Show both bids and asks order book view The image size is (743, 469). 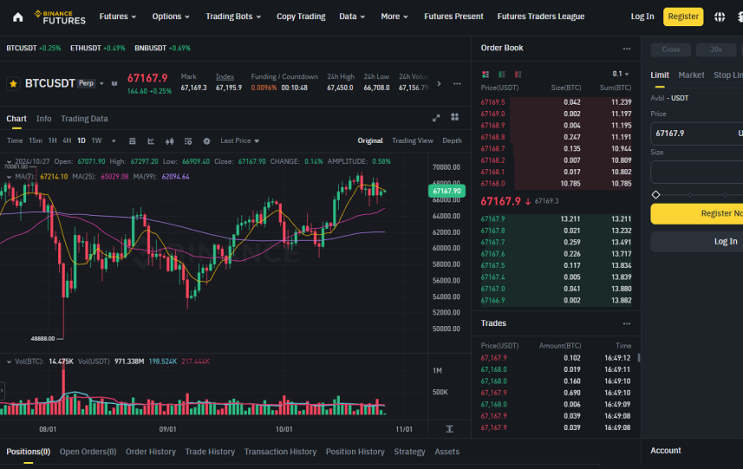[485, 74]
